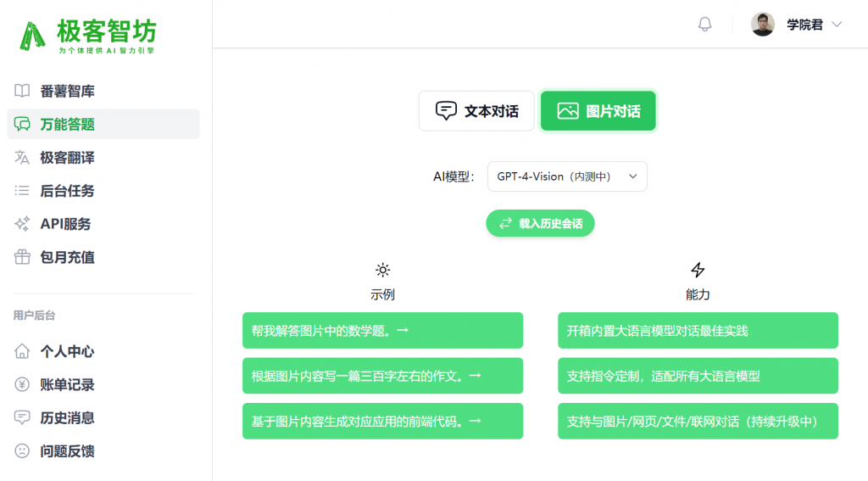The image size is (868, 481).
Task: Click the sun icon above 示例
Action: [382, 270]
